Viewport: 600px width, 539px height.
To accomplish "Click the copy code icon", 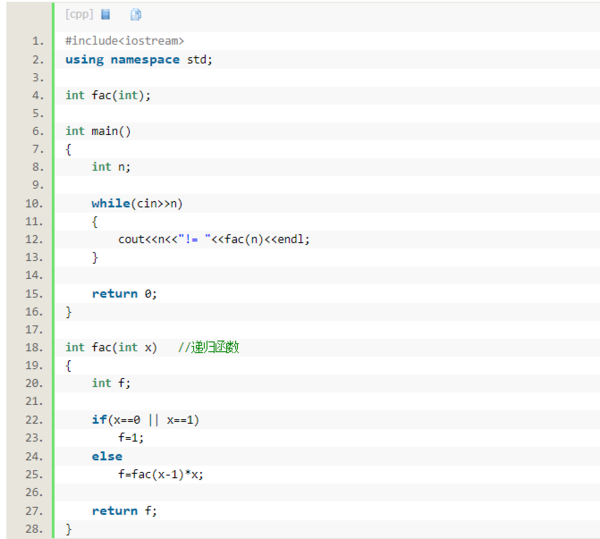I will point(136,15).
